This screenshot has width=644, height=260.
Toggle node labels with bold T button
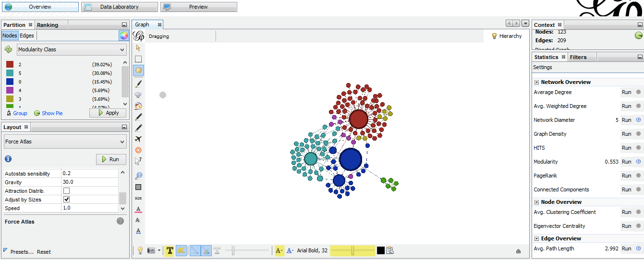click(x=170, y=250)
